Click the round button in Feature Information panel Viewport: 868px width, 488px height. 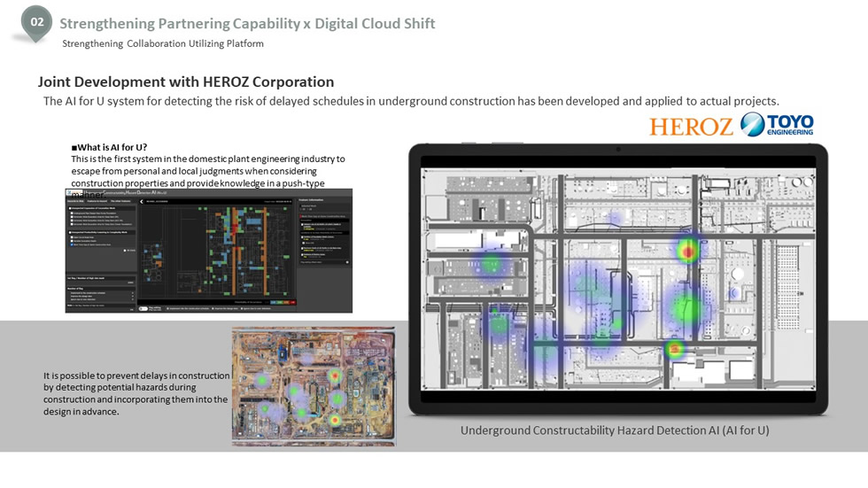click(x=346, y=262)
